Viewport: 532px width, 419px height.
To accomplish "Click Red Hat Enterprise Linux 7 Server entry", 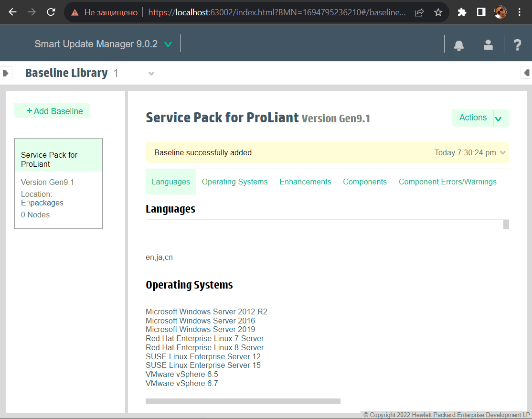I will pos(204,339).
